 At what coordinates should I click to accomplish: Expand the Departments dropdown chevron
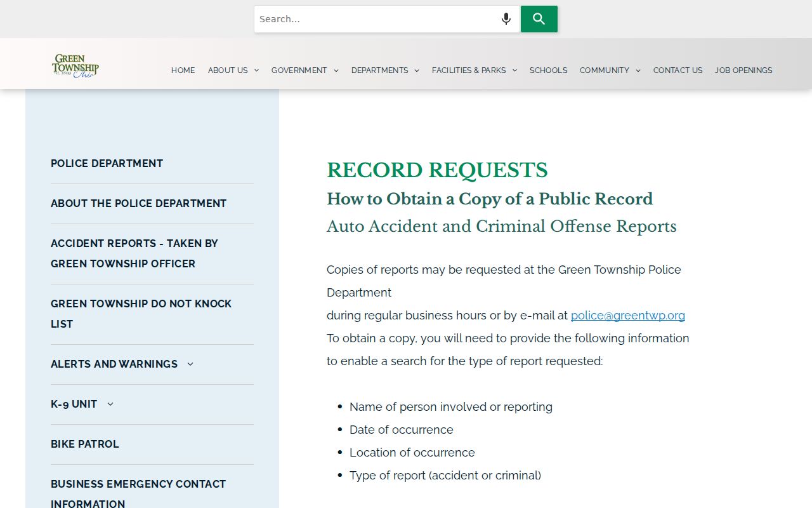417,70
